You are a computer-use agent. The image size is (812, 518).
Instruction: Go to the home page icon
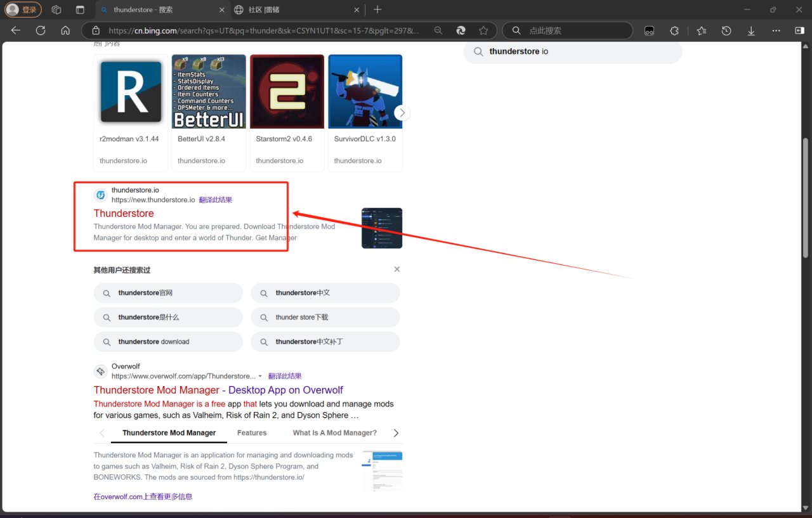tap(65, 30)
